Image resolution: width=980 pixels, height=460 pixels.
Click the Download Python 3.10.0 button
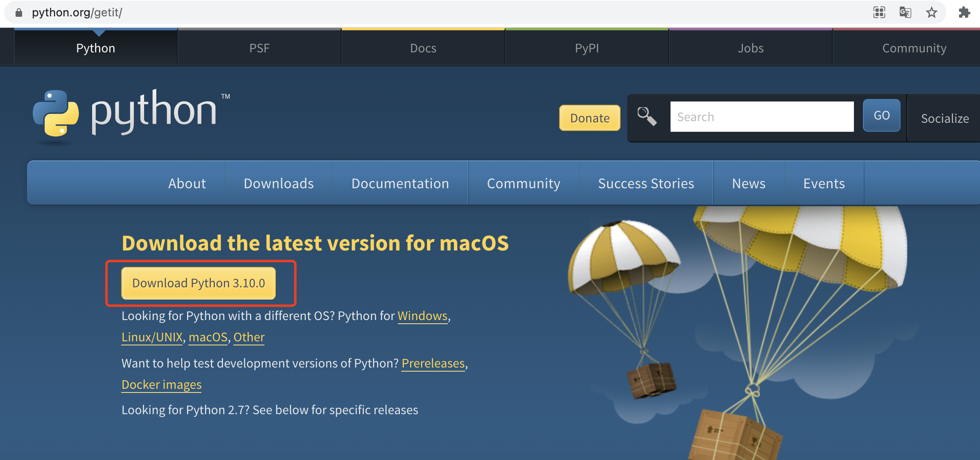[x=199, y=283]
